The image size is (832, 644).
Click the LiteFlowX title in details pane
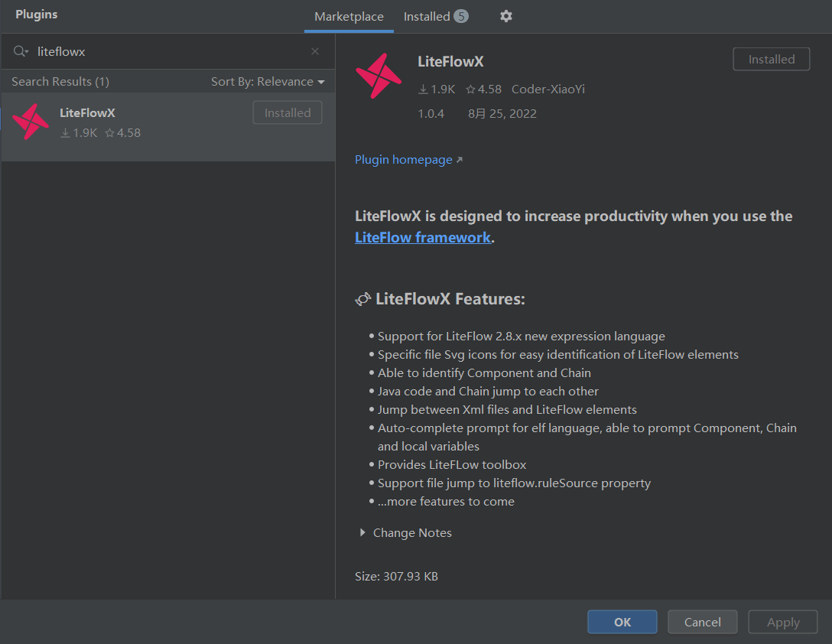click(x=450, y=62)
